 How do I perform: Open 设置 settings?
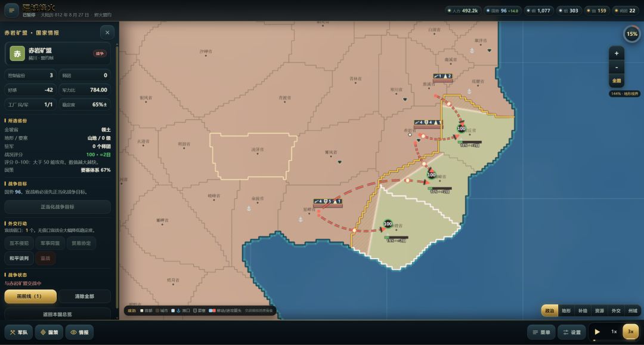click(572, 332)
